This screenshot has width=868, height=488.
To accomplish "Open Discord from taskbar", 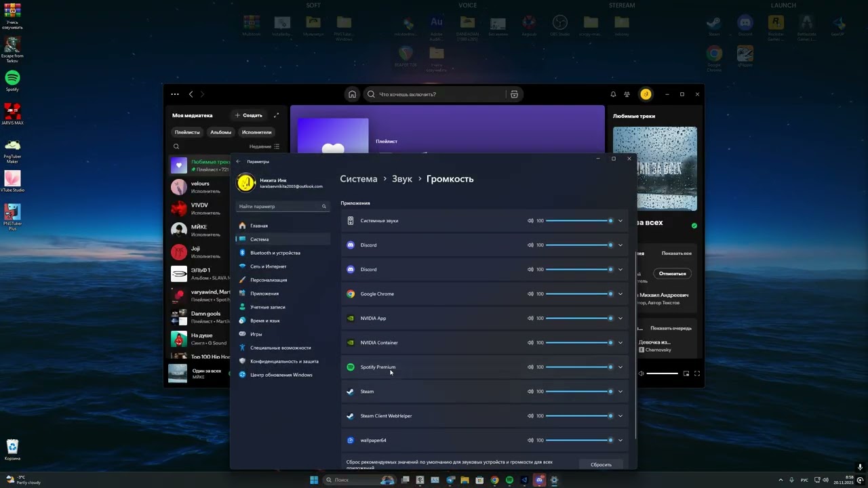I will click(539, 480).
